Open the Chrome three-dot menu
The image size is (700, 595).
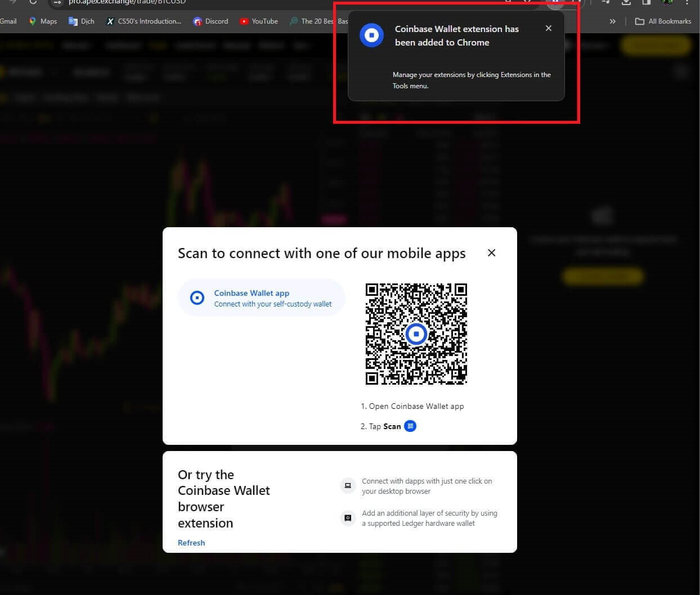pos(687,3)
